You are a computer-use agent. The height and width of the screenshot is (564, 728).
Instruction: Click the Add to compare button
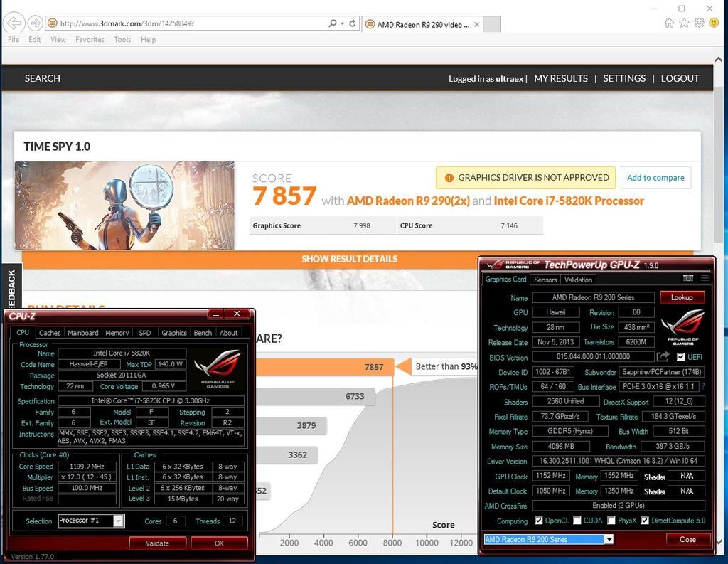[655, 178]
